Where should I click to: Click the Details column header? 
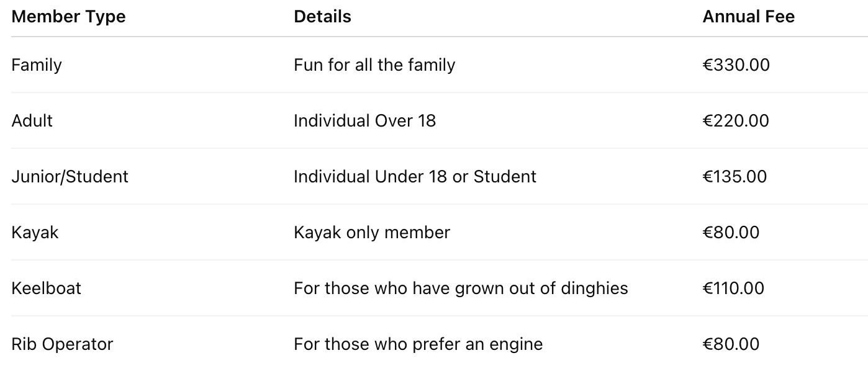click(x=322, y=17)
